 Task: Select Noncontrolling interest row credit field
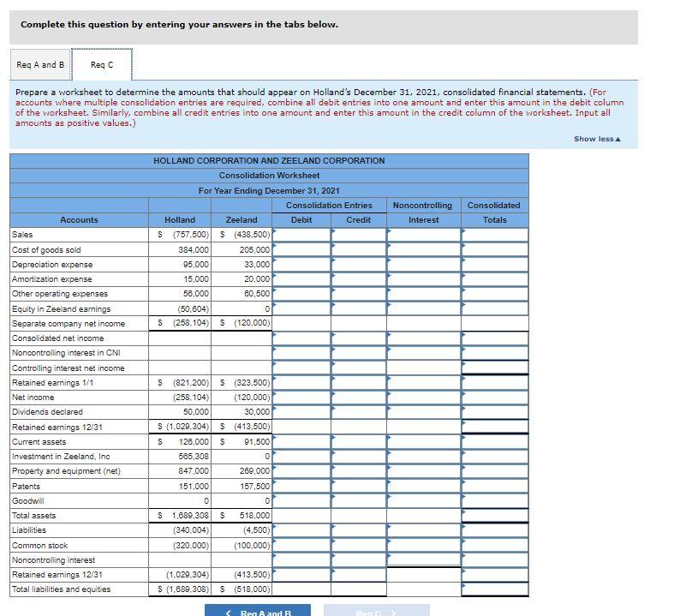pyautogui.click(x=359, y=560)
